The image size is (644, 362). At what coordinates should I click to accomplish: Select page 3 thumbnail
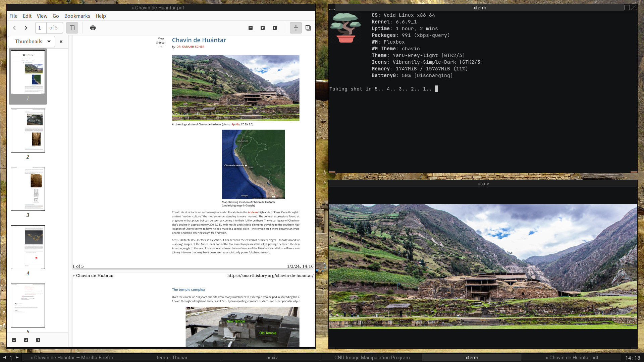pyautogui.click(x=28, y=189)
